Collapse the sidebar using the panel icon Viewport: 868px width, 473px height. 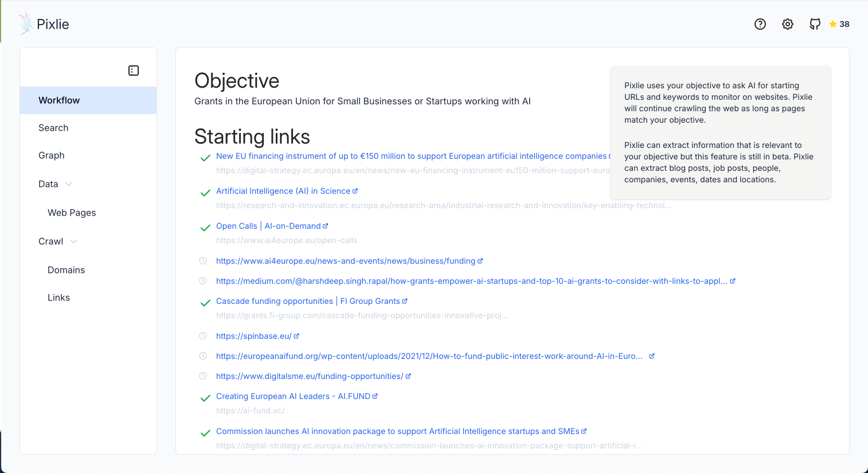(134, 71)
